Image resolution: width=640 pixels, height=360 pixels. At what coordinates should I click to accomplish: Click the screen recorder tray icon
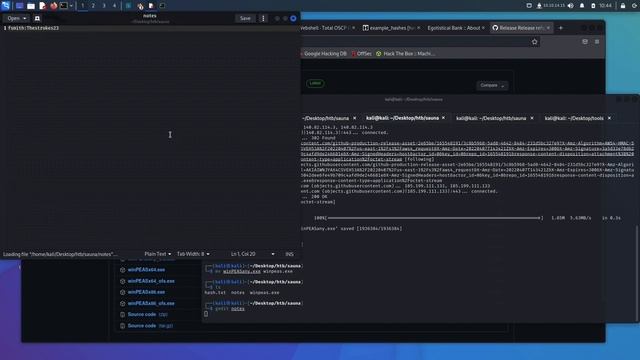pyautogui.click(x=529, y=6)
